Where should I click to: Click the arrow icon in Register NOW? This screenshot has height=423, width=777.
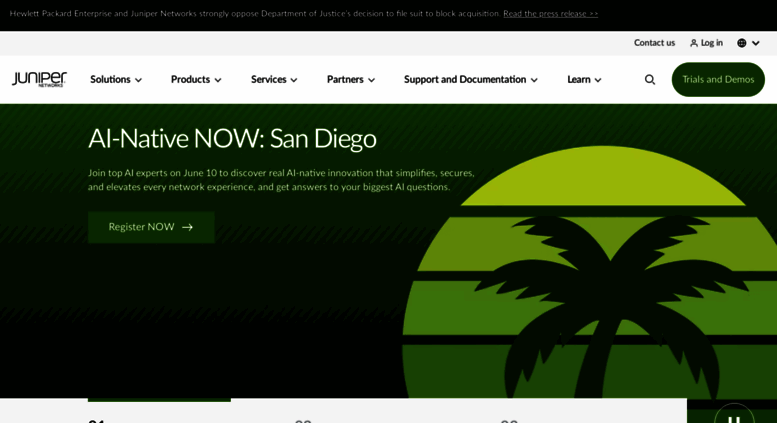pos(187,227)
